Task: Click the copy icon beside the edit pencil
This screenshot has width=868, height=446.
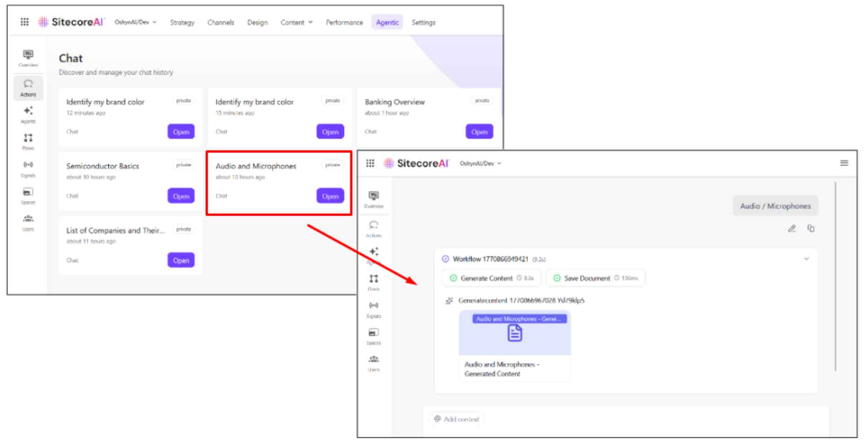Action: point(811,228)
